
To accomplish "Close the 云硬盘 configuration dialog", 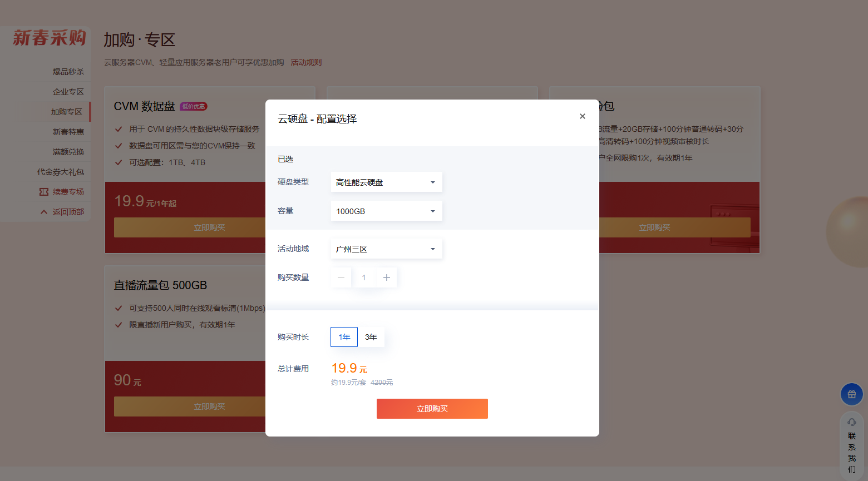I will coord(582,116).
